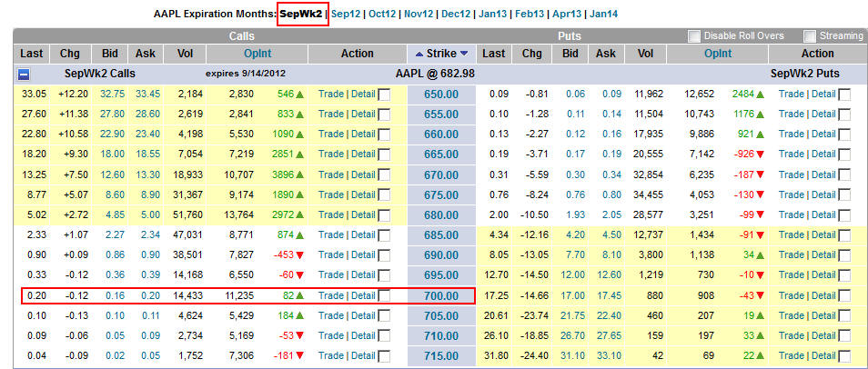Open Trade for 700.00 call

pos(331,295)
